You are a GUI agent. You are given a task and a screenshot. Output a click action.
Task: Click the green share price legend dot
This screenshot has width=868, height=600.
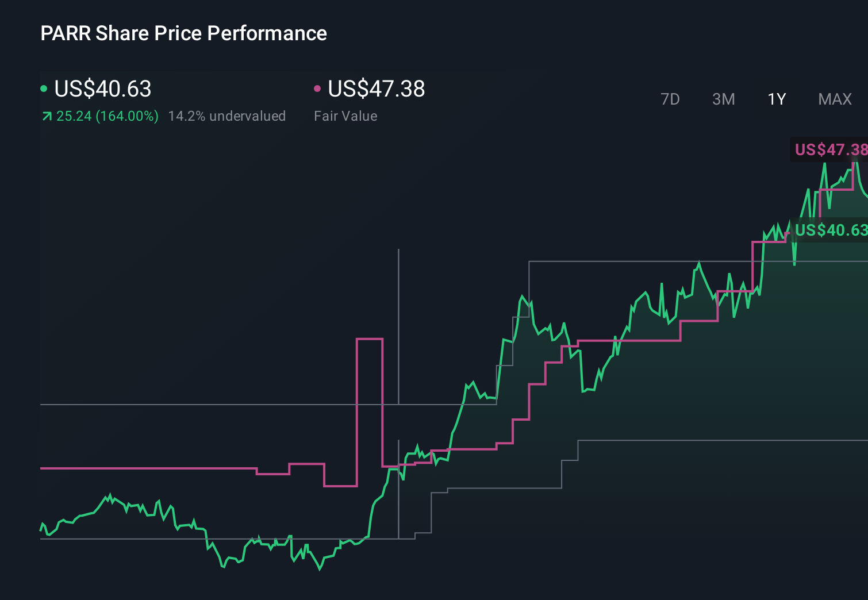44,88
